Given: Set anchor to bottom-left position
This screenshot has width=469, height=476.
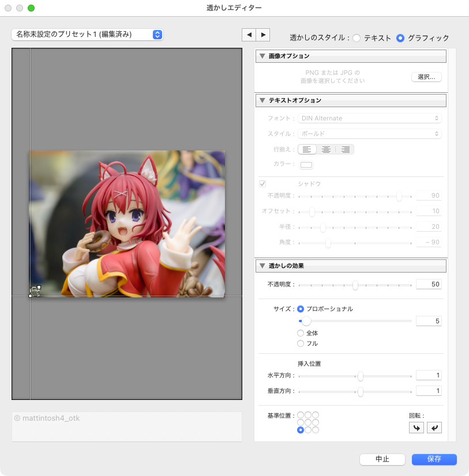Looking at the screenshot, I should (301, 430).
